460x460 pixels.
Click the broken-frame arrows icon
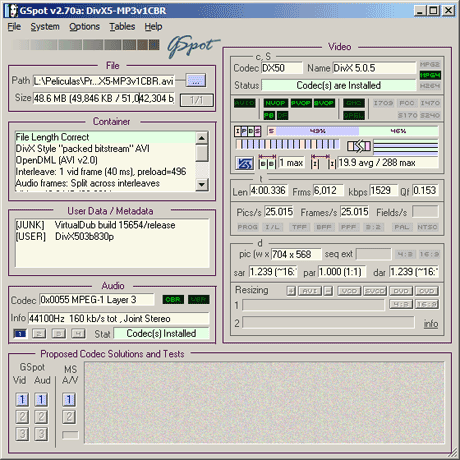point(359,146)
